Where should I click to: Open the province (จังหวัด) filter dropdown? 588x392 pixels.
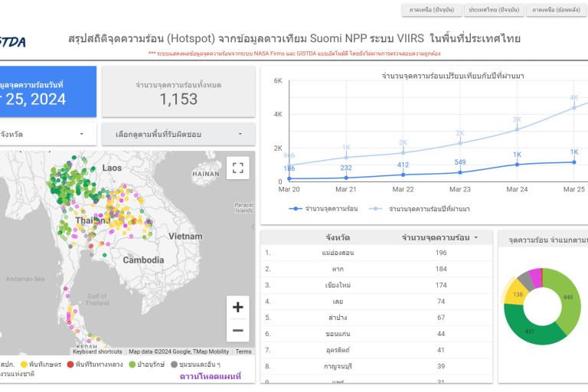pyautogui.click(x=46, y=134)
